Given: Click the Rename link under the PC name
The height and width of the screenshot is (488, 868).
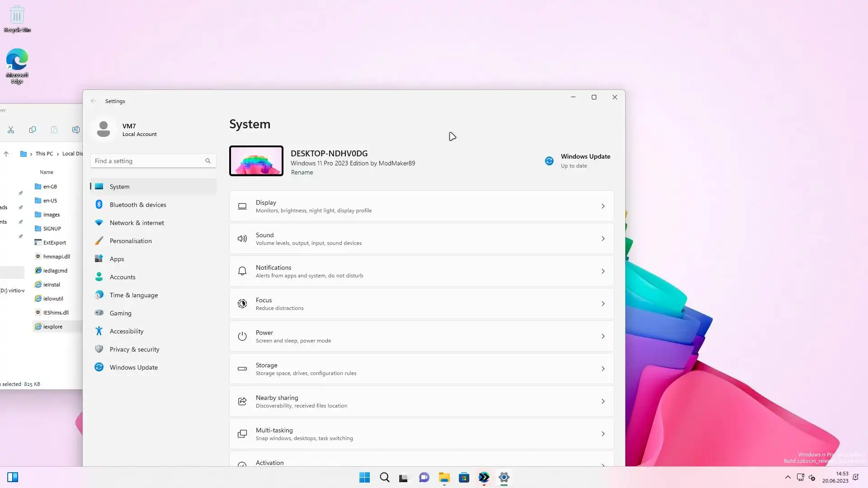Looking at the screenshot, I should click(302, 172).
